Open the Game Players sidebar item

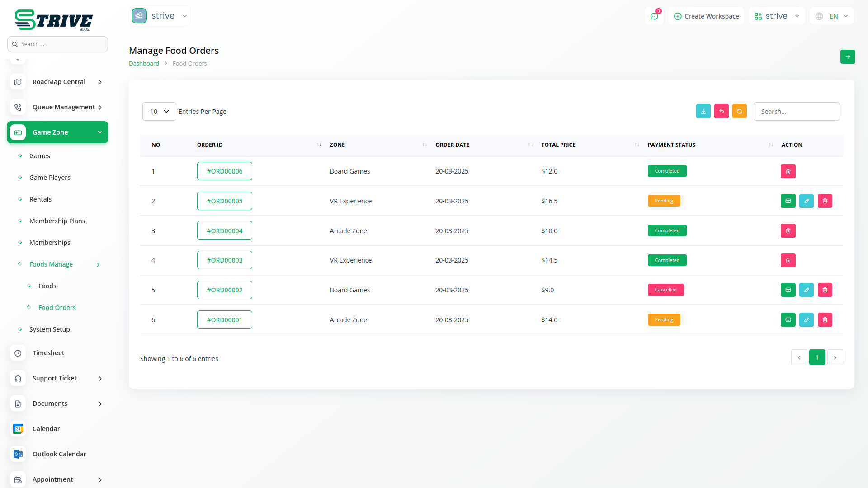tap(50, 178)
